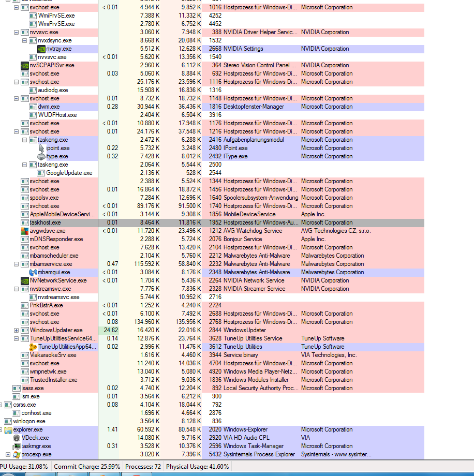Click the PnkBstrA.exe process icon

click(25, 305)
